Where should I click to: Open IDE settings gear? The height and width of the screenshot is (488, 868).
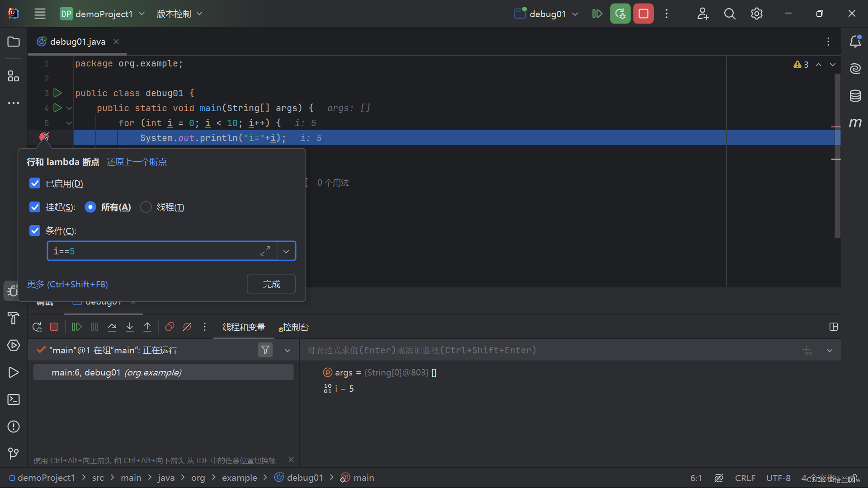point(757,14)
